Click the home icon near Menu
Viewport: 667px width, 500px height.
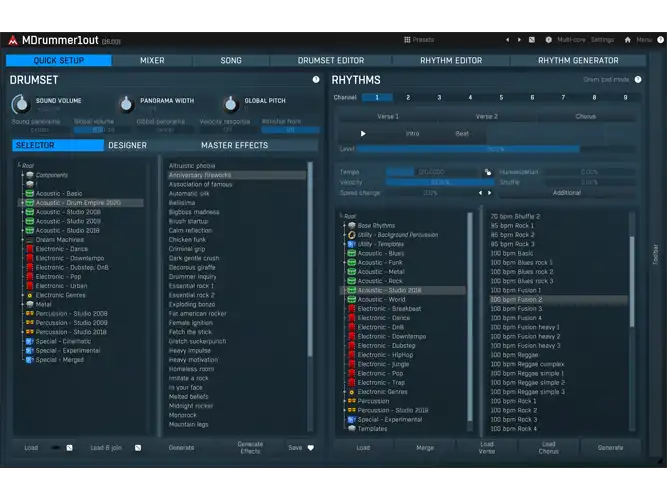coord(627,40)
